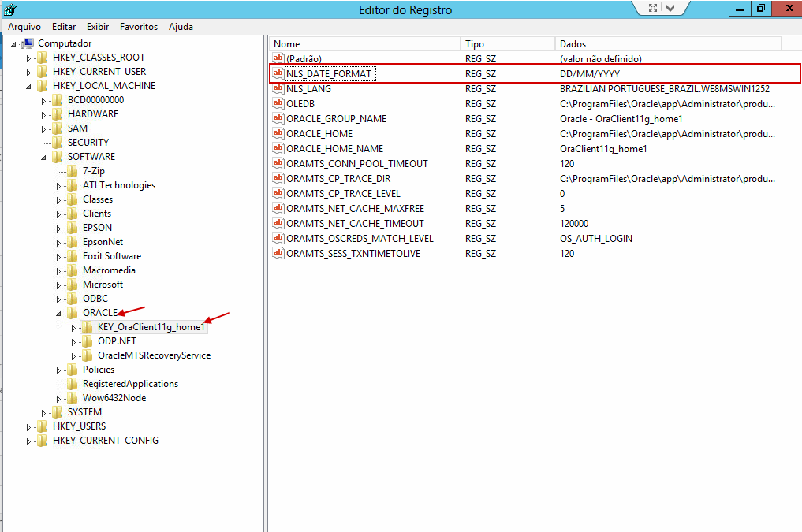Click the BRAZILIAN PORTUGUESE_BRAZIL.WE8MSWIN1252 value
The height and width of the screenshot is (532, 802).
(665, 89)
